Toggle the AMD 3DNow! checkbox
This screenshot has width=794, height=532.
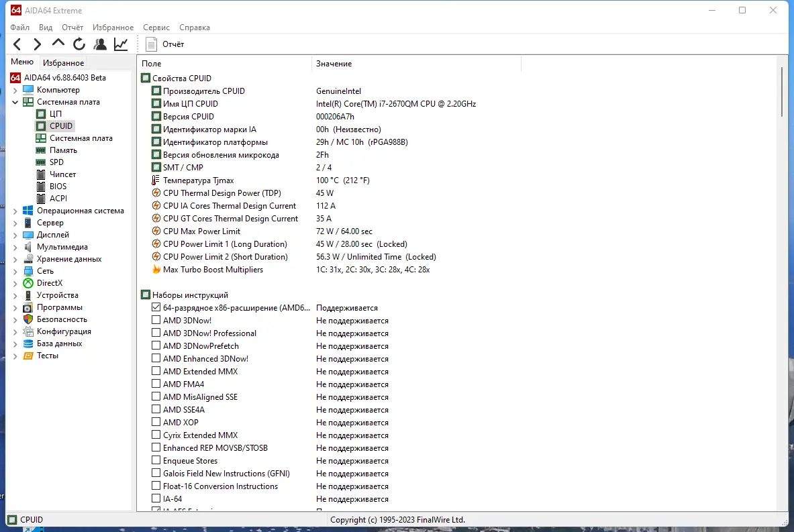[x=156, y=320]
